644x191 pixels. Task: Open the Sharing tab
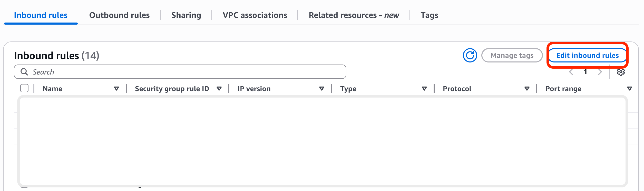point(186,15)
